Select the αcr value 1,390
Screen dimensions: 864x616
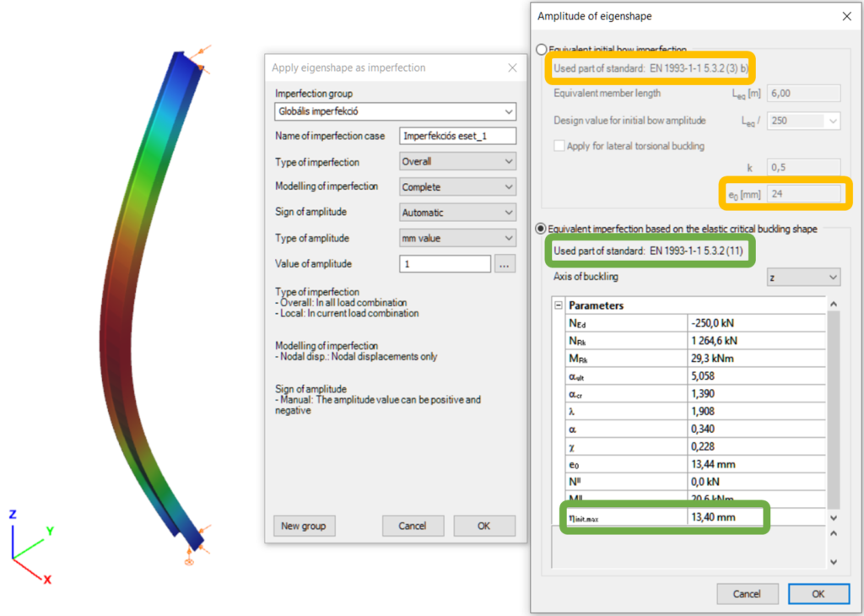757,394
